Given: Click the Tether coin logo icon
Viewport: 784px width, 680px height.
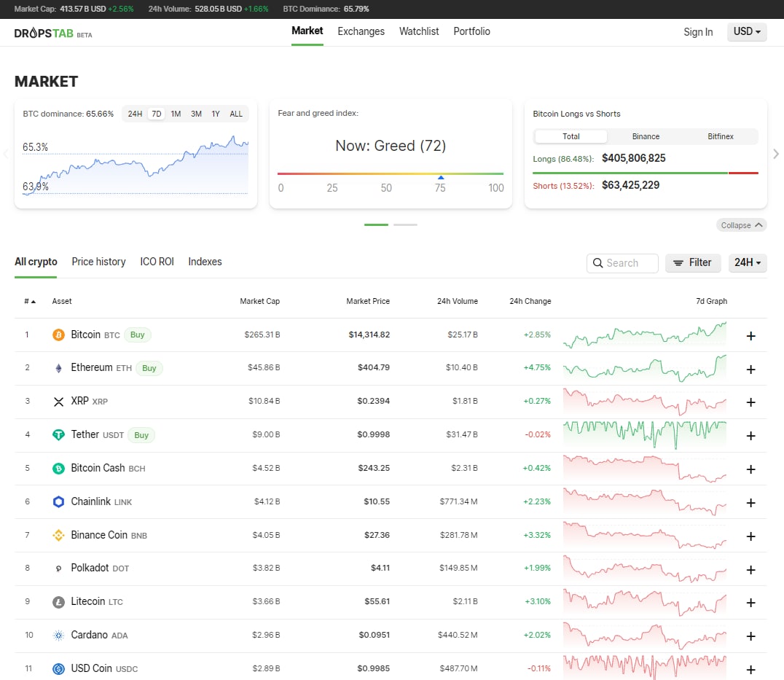Looking at the screenshot, I should 58,435.
